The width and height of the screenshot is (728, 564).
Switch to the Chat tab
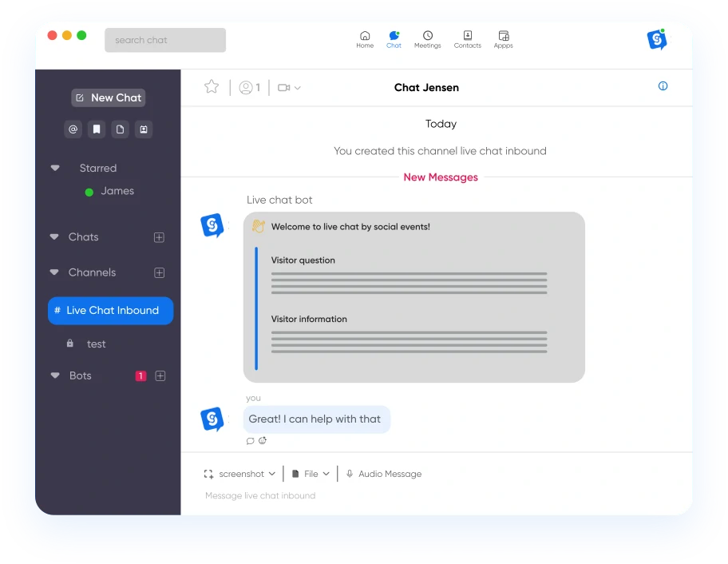[394, 39]
